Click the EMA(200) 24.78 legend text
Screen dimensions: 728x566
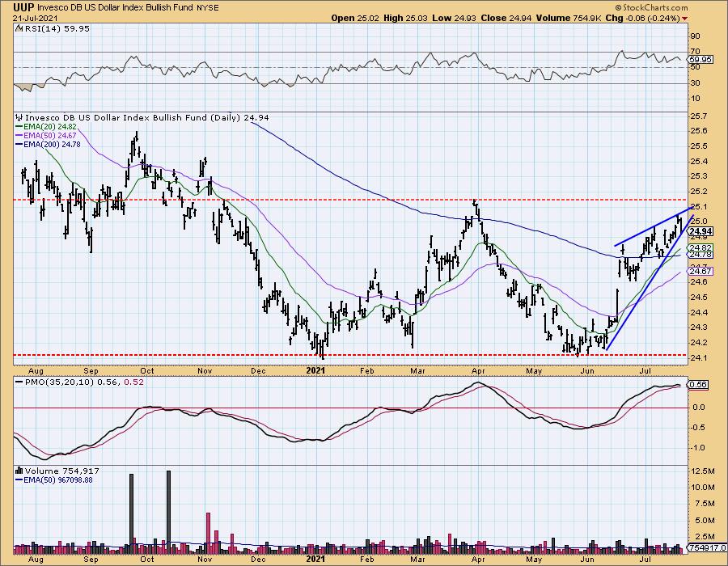52,144
